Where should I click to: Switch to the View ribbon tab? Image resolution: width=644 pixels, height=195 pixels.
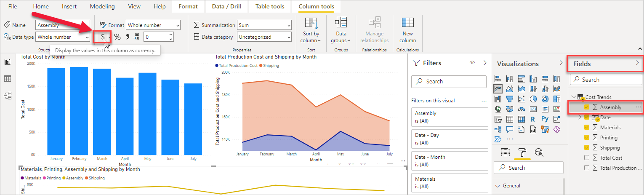pyautogui.click(x=134, y=6)
